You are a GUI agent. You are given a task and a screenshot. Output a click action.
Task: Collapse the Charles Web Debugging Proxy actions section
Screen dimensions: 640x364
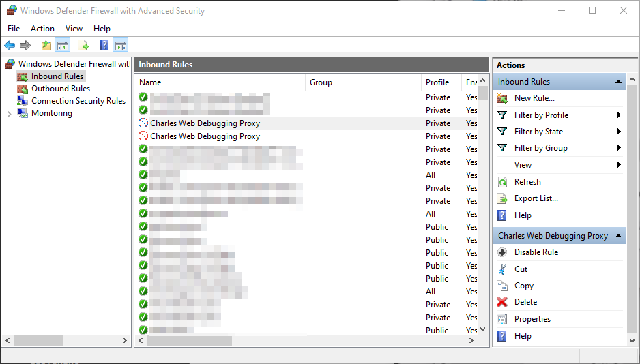pyautogui.click(x=618, y=236)
